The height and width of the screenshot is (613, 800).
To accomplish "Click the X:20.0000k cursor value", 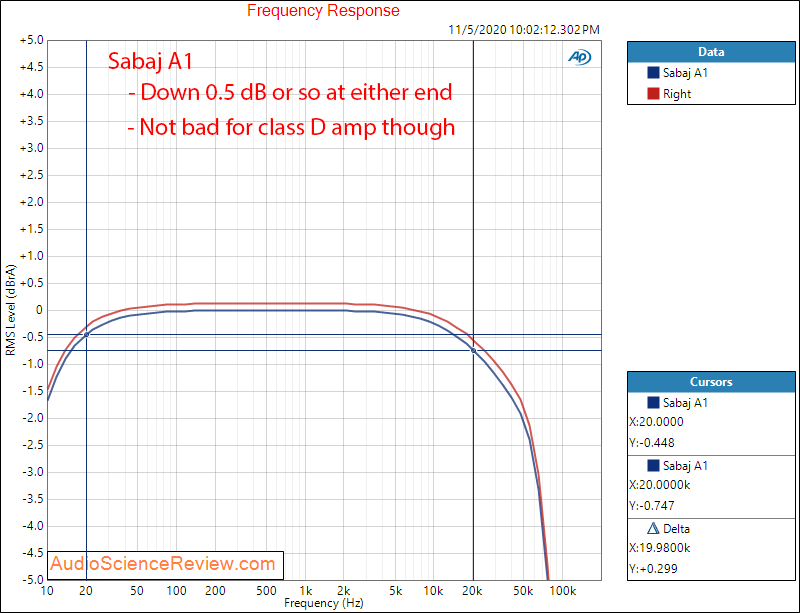I will click(660, 485).
